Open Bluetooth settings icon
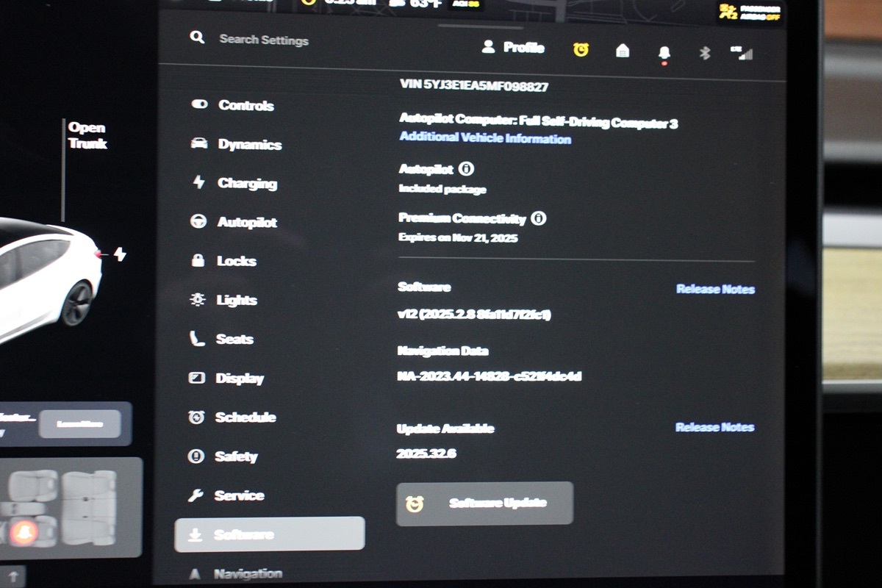The width and height of the screenshot is (882, 588). pos(704,53)
